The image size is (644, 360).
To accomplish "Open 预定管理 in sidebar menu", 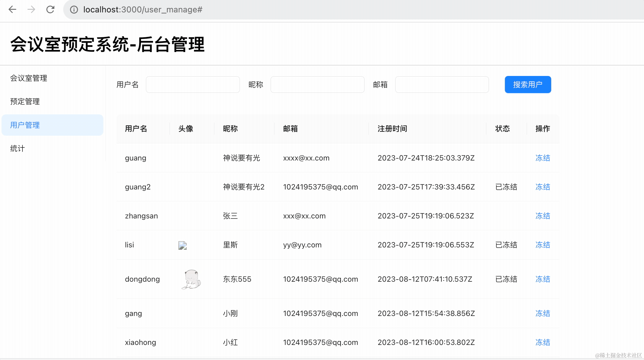I will click(25, 101).
